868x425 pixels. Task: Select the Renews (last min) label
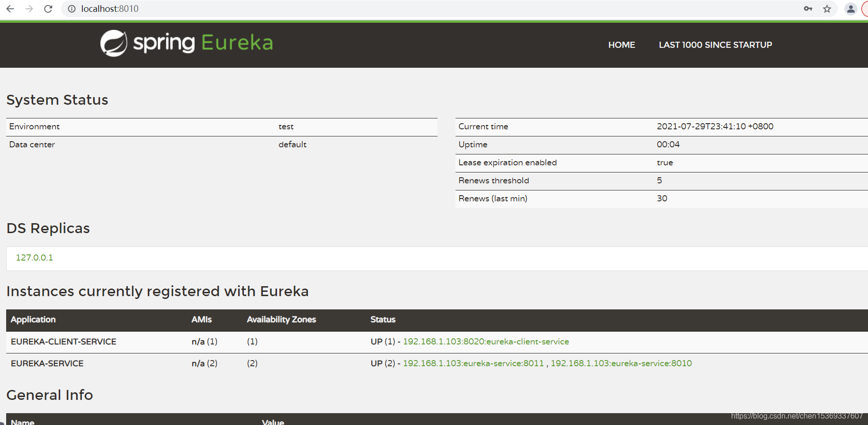[x=492, y=199]
